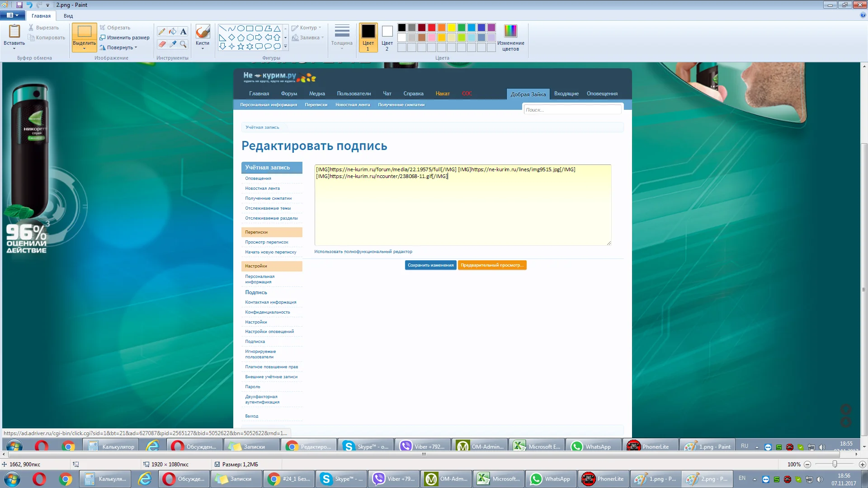868x488 pixels.
Task: Activate the Цвет 2 color slot
Action: (x=387, y=38)
